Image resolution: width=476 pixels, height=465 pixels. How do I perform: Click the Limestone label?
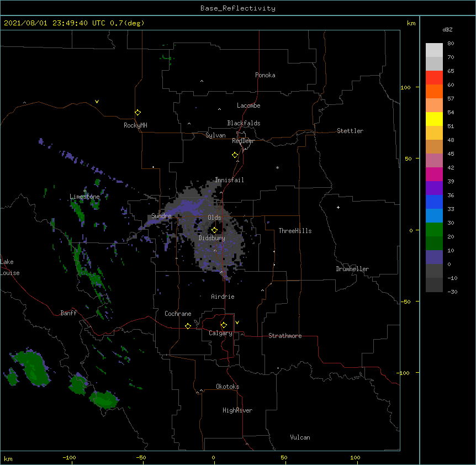(84, 197)
